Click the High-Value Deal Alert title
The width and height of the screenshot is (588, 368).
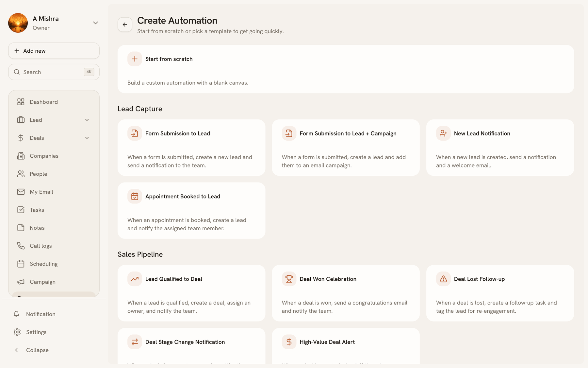click(x=327, y=342)
